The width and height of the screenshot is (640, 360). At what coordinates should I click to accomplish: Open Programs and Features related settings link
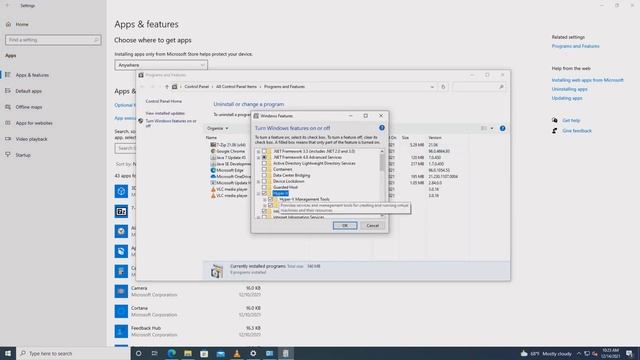point(576,46)
